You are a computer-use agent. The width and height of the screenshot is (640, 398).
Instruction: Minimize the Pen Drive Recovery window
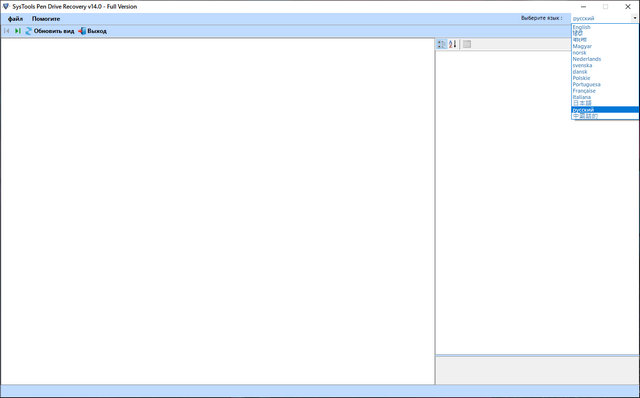(x=583, y=7)
